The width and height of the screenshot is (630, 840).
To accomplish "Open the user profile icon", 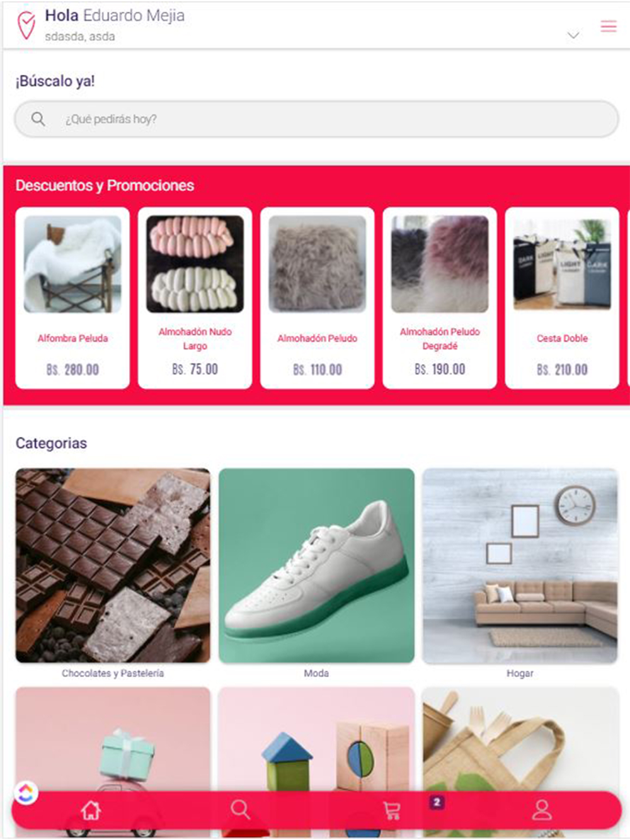I will point(541,810).
